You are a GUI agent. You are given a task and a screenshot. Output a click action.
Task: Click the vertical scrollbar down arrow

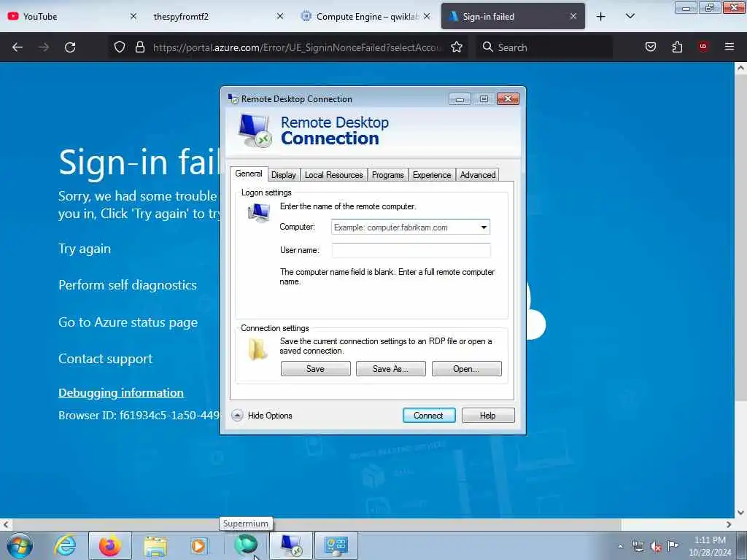[741, 513]
